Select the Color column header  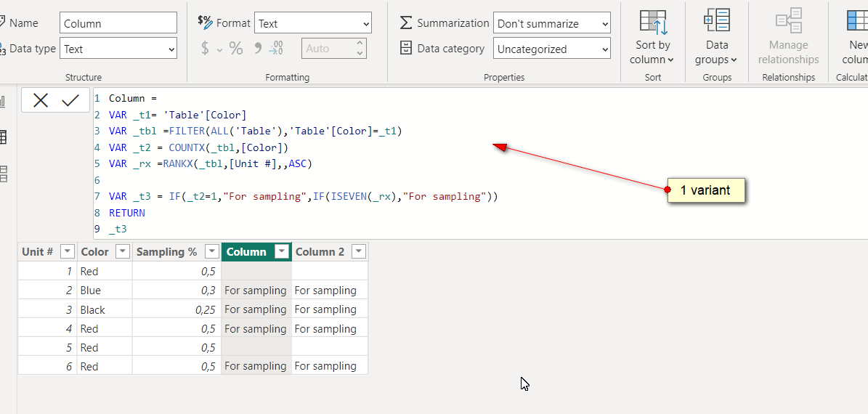pyautogui.click(x=94, y=252)
